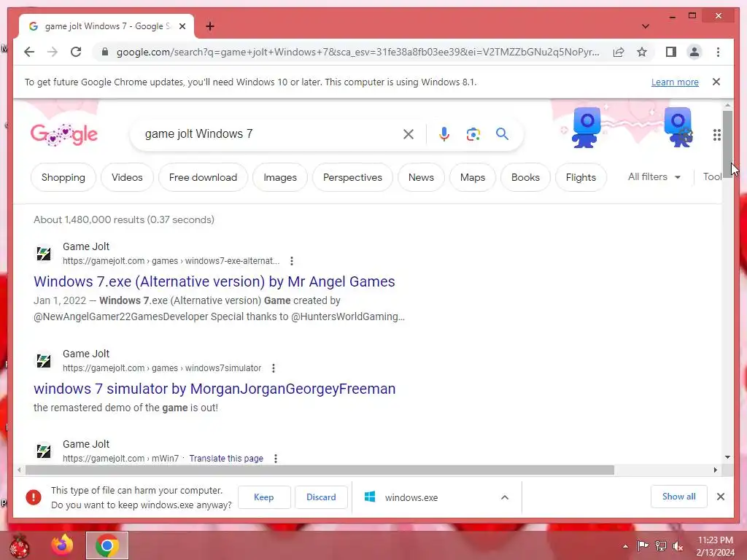
Task: Start search by voice
Action: [444, 134]
